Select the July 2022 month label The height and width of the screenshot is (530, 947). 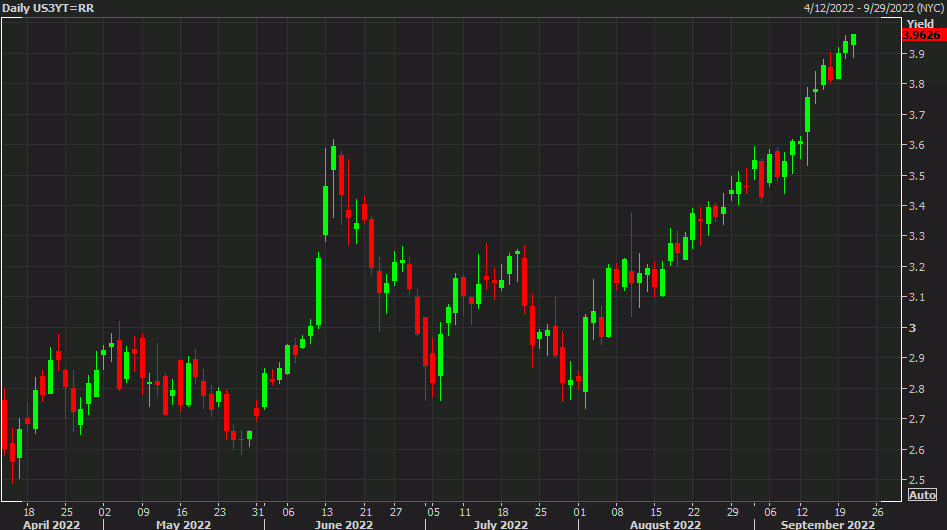(500, 523)
